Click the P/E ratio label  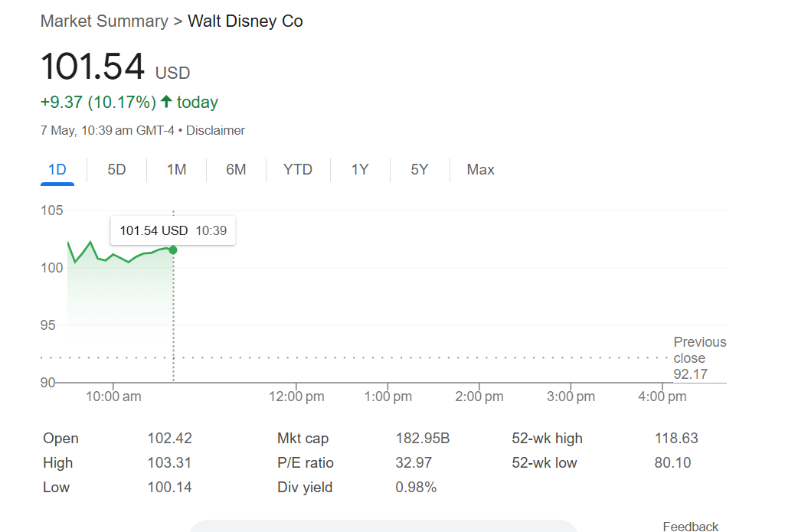(306, 462)
